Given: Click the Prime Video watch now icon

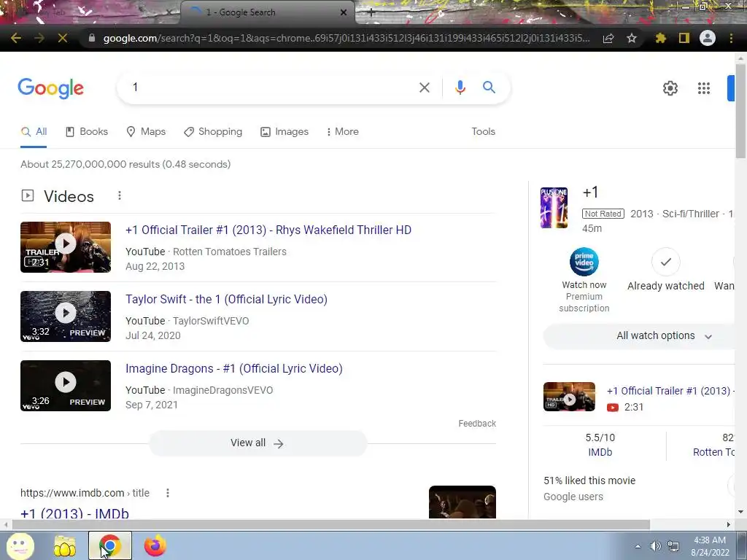Looking at the screenshot, I should point(584,262).
